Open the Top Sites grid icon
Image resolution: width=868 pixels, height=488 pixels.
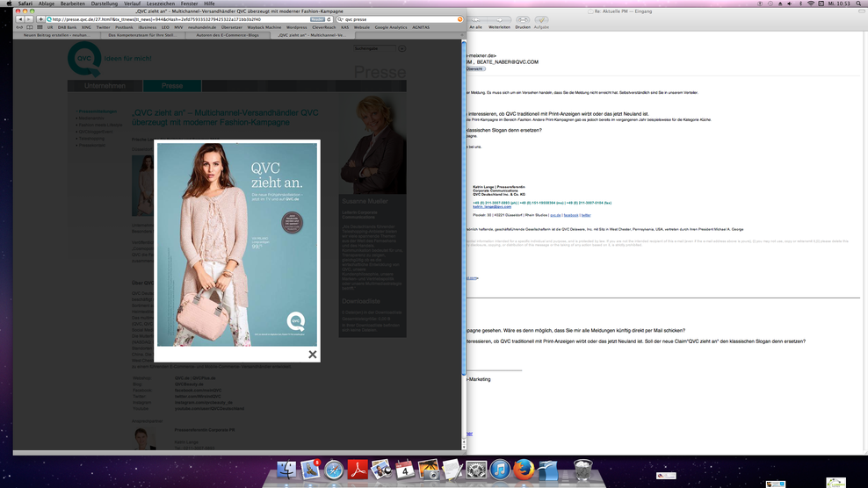coord(40,27)
